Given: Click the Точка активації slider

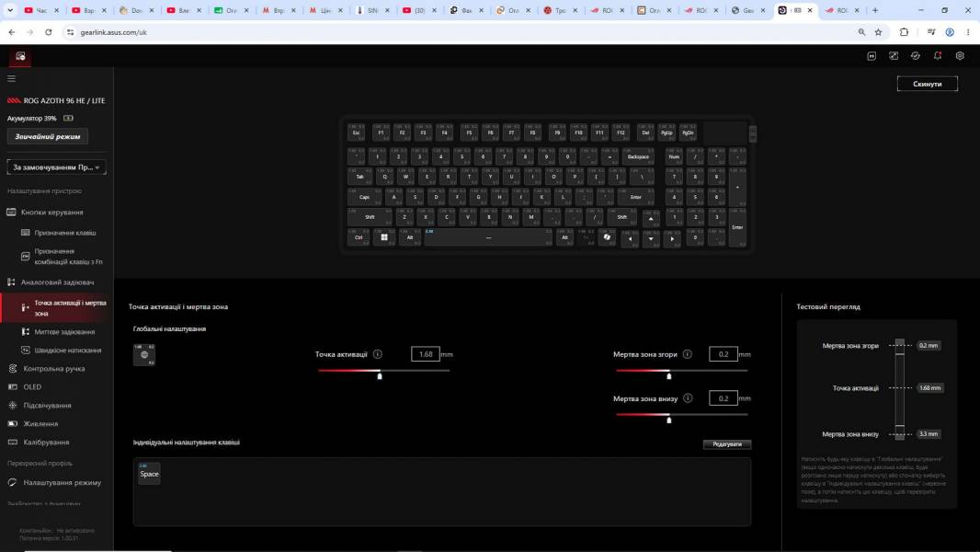Looking at the screenshot, I should pyautogui.click(x=383, y=372).
